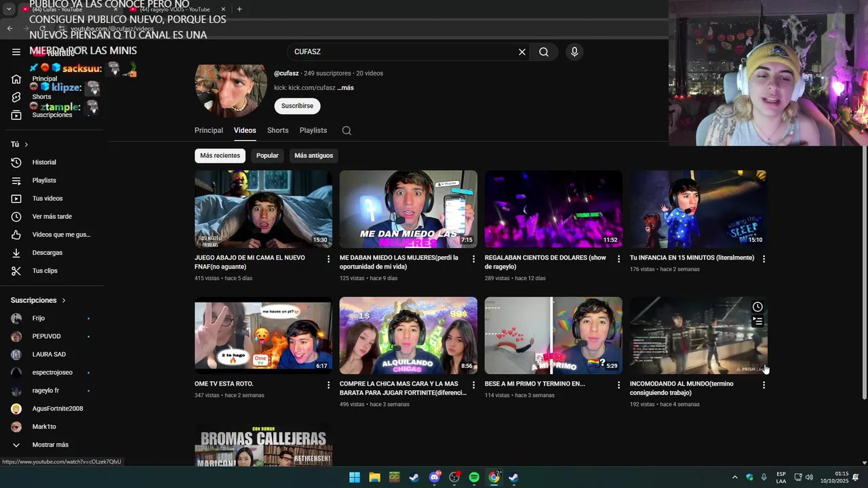The width and height of the screenshot is (868, 488).
Task: Filter videos by Más antiguos
Action: coord(314,155)
